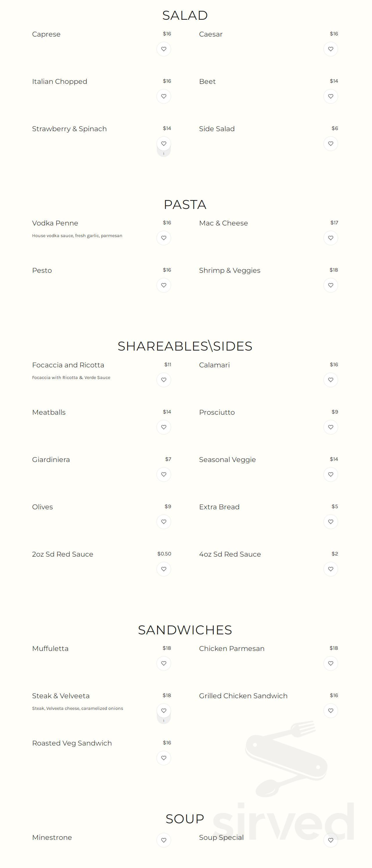Favorite the Roasted Veg Sandwich
372x868 pixels.
163,758
